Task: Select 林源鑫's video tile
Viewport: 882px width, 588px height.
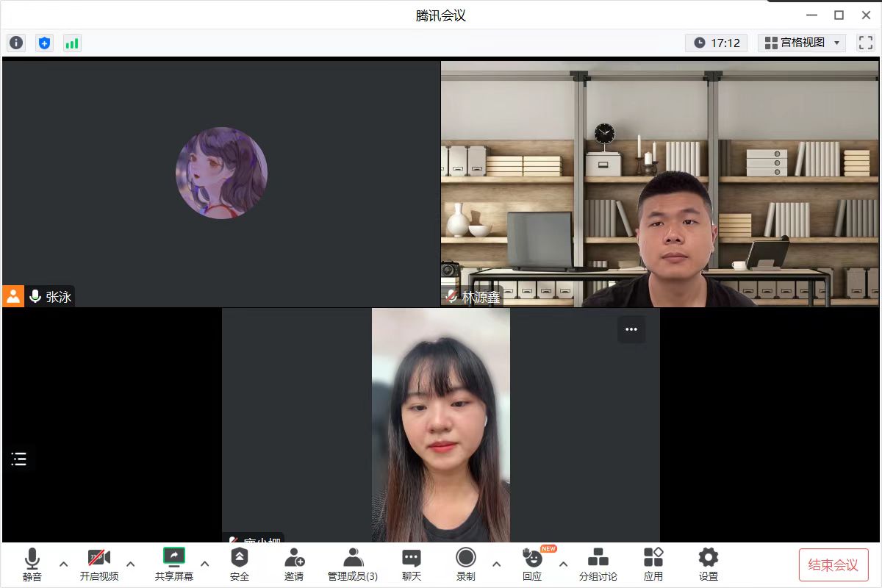Action: coord(659,184)
